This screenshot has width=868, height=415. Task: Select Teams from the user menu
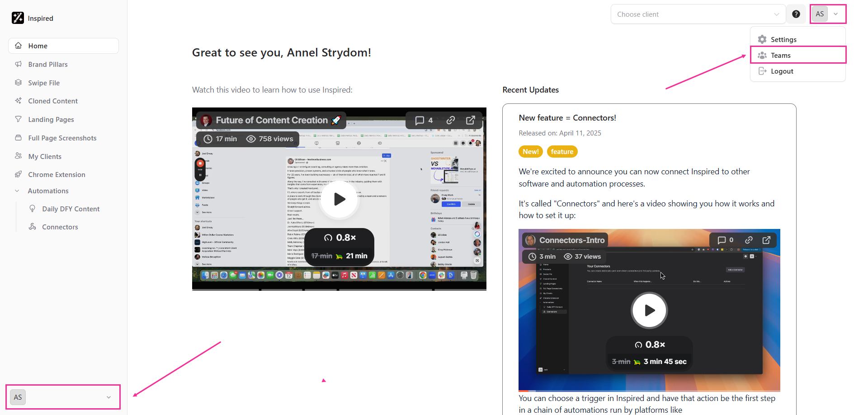(x=798, y=55)
